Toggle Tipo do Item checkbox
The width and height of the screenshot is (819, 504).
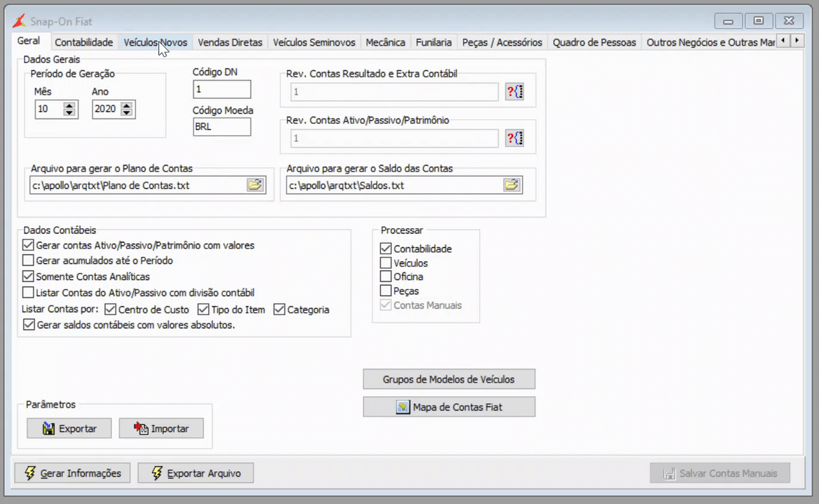click(x=203, y=309)
